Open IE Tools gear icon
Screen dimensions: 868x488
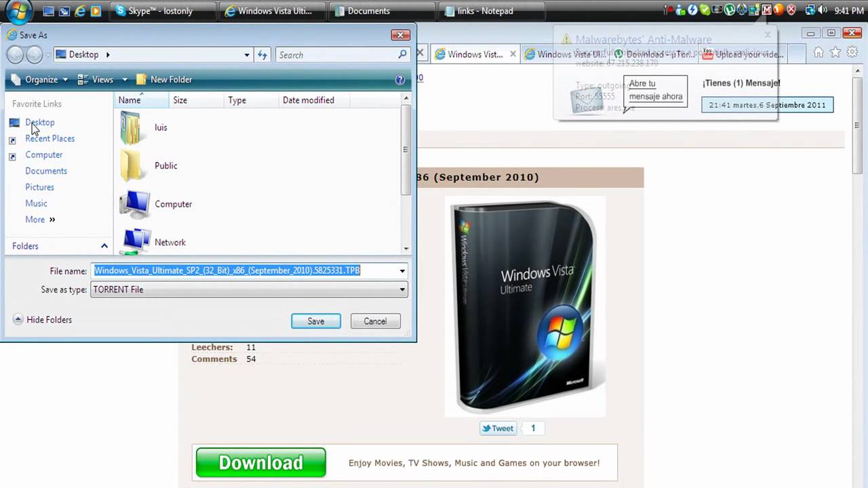(x=852, y=52)
